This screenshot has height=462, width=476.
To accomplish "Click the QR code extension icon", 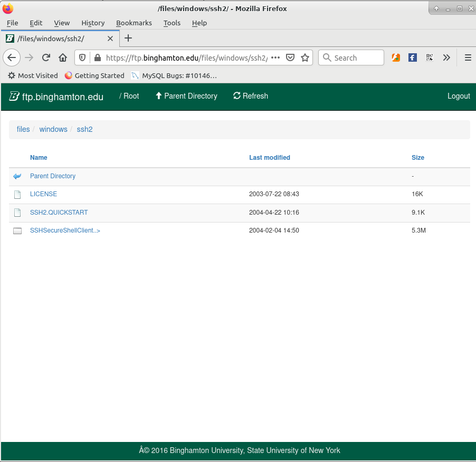I will pyautogui.click(x=429, y=57).
